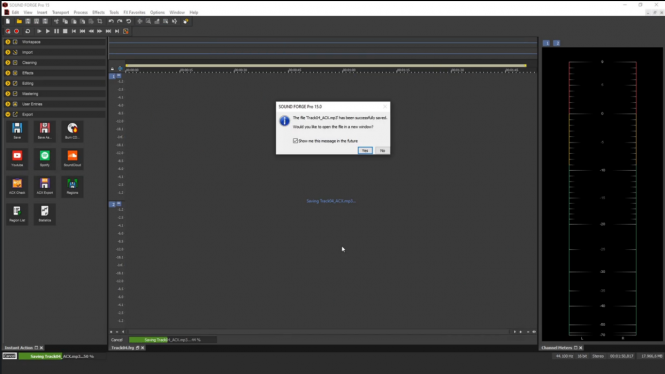Image resolution: width=665 pixels, height=374 pixels.
Task: Click the Cut scissors toolbar icon
Action: (56, 21)
